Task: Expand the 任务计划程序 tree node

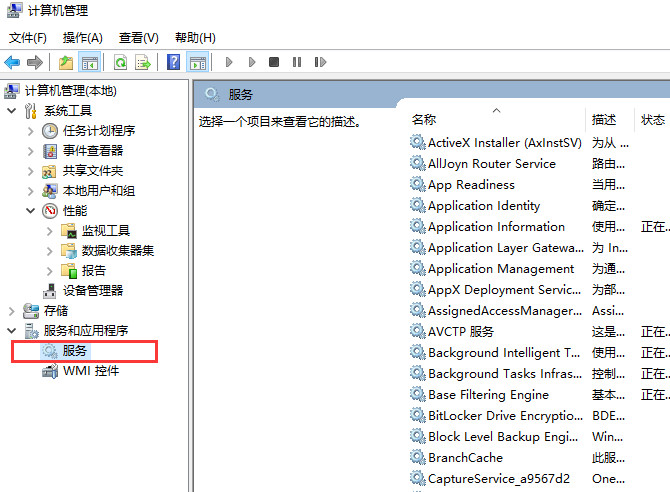Action: tap(31, 131)
